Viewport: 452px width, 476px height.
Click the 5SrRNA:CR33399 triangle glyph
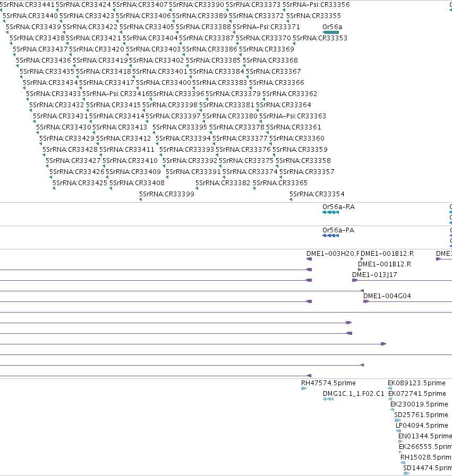[x=141, y=200]
